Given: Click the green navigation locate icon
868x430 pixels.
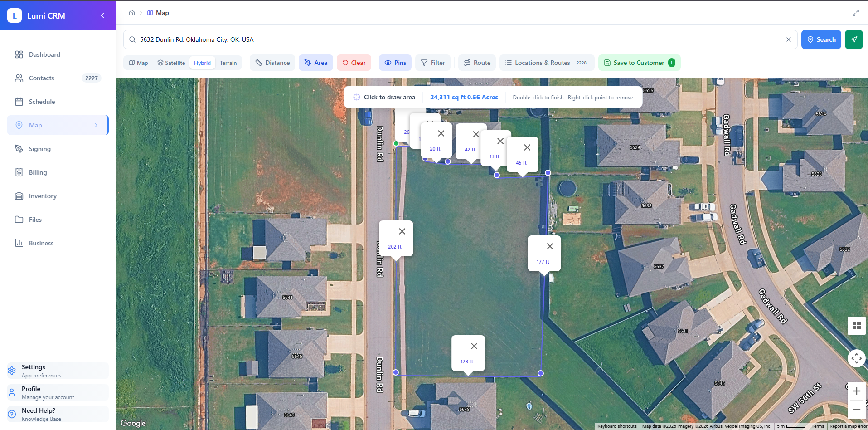Looking at the screenshot, I should tap(854, 39).
